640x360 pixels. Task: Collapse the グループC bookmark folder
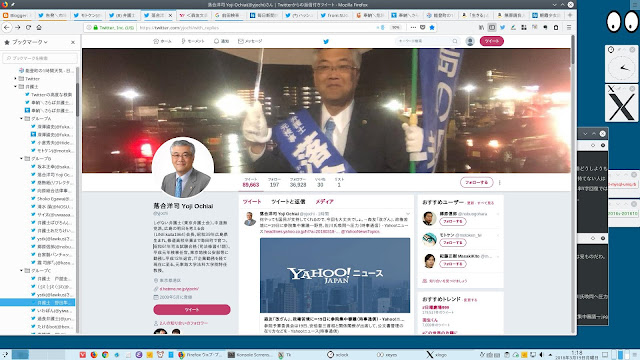[x=22, y=270]
